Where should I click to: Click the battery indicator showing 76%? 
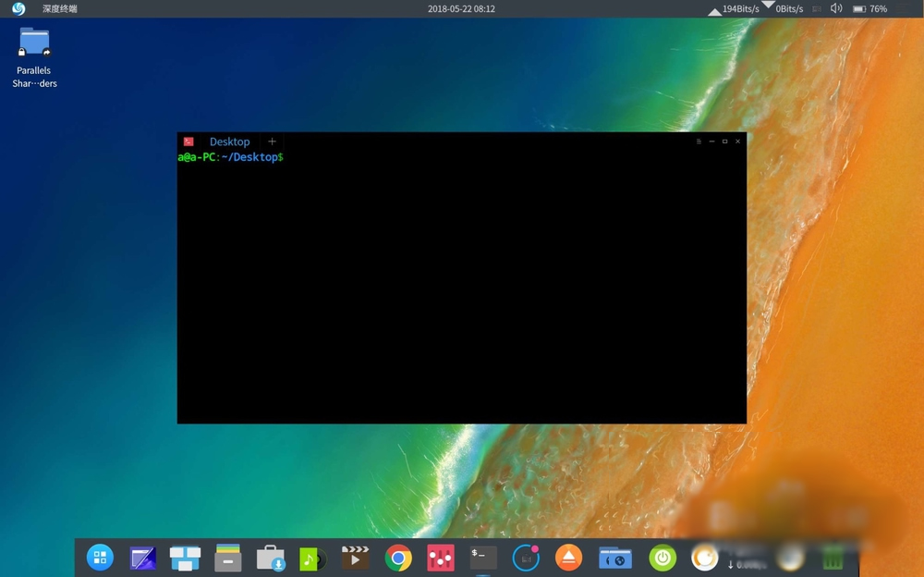869,8
